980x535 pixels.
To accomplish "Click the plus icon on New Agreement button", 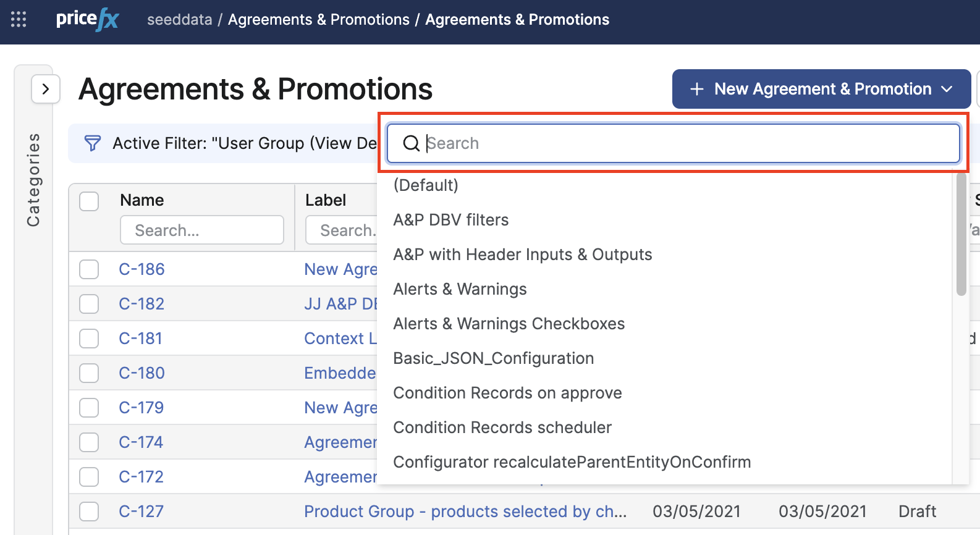I will 696,89.
